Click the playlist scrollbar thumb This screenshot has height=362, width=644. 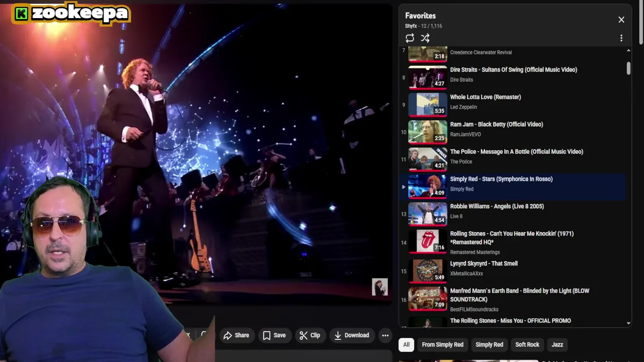tap(628, 68)
